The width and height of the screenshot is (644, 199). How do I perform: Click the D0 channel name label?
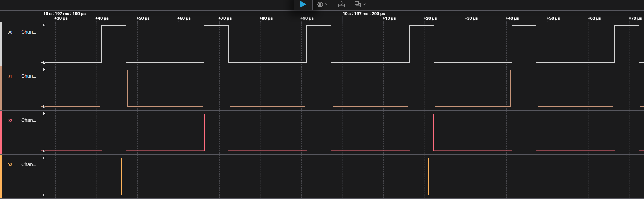click(28, 32)
